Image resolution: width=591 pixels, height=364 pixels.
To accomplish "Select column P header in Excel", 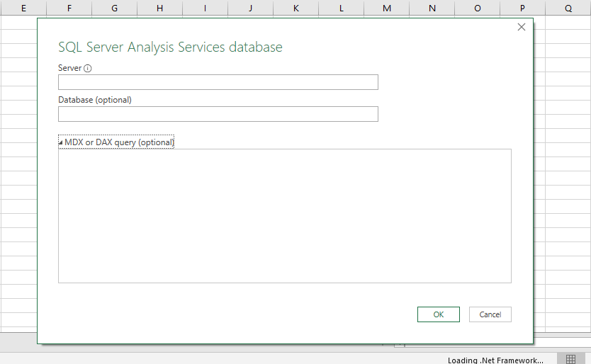I will point(522,8).
